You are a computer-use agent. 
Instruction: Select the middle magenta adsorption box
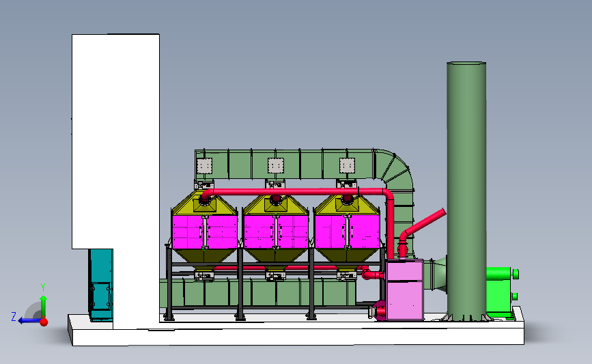(276, 232)
